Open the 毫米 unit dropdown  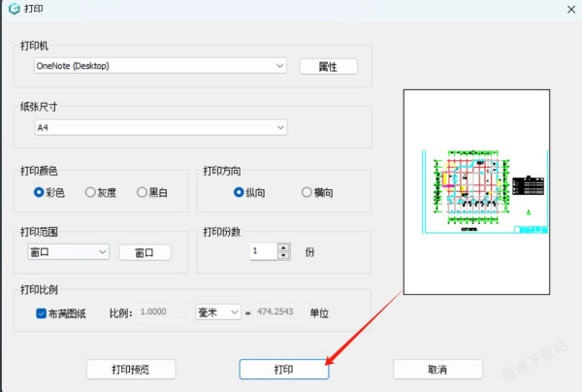pos(218,312)
